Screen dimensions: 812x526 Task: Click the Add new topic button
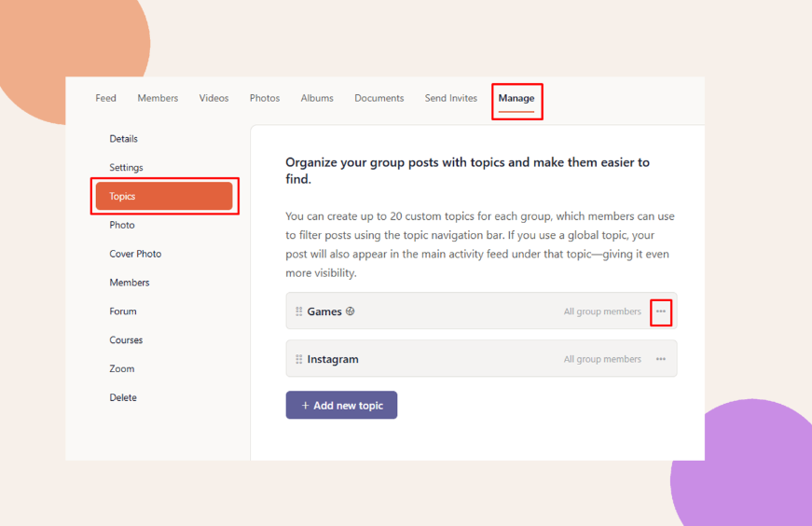click(x=341, y=405)
